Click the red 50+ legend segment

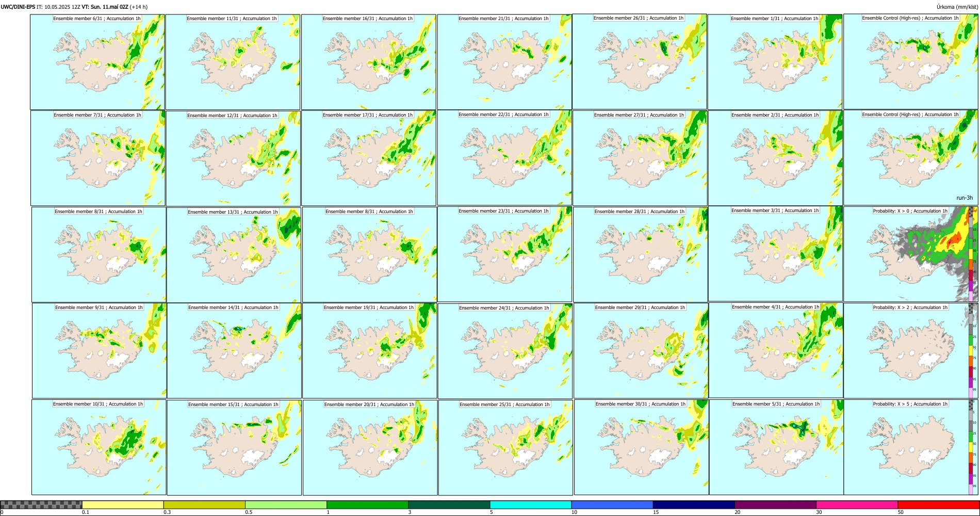[938, 505]
